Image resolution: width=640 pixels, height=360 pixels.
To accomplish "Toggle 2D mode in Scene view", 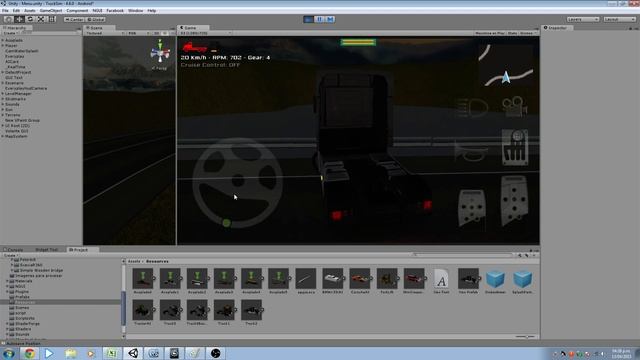I will 156,33.
